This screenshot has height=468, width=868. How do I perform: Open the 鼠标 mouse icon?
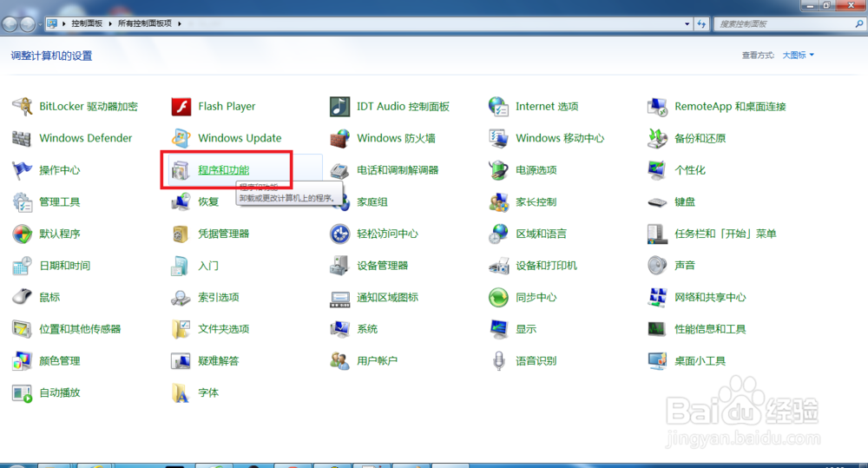[x=23, y=298]
